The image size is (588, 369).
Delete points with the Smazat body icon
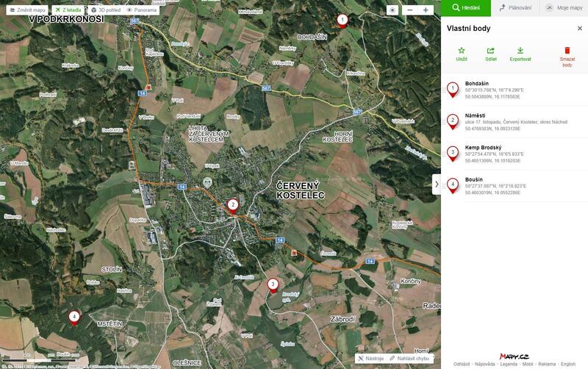click(x=567, y=51)
